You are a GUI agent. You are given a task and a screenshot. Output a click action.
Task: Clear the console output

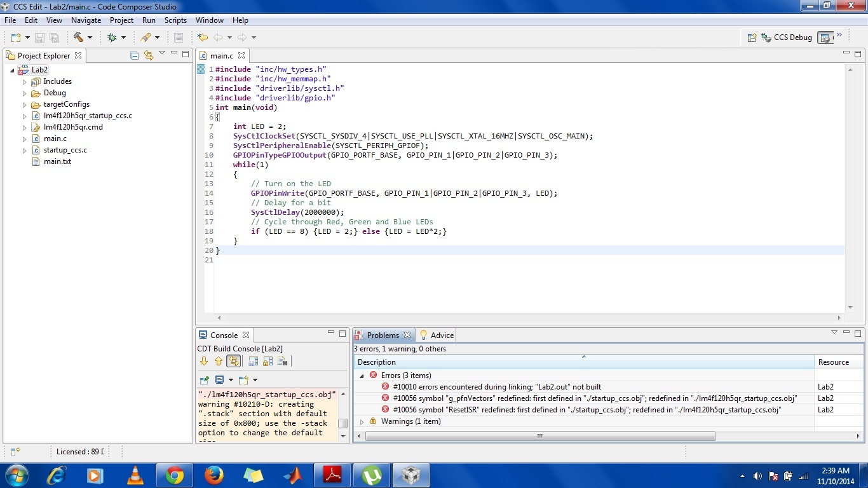point(283,361)
